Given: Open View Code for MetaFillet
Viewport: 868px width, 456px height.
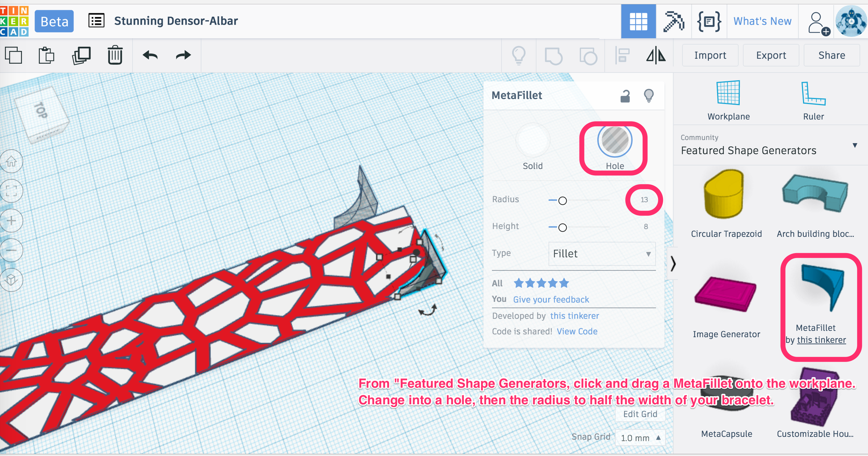Looking at the screenshot, I should click(x=577, y=331).
